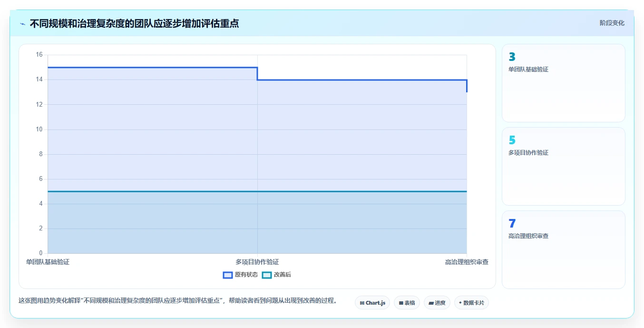This screenshot has width=644, height=328.
Task: Click the lightning icon beside the title
Action: [23, 24]
